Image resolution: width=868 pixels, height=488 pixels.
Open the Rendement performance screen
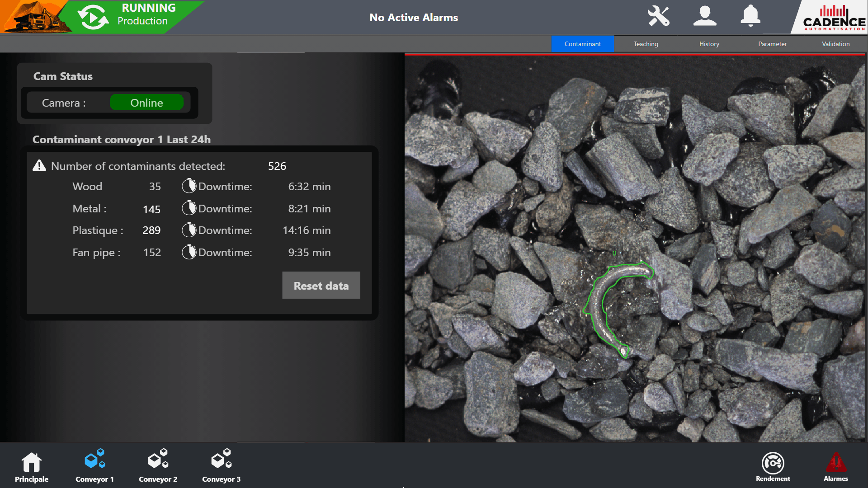773,467
